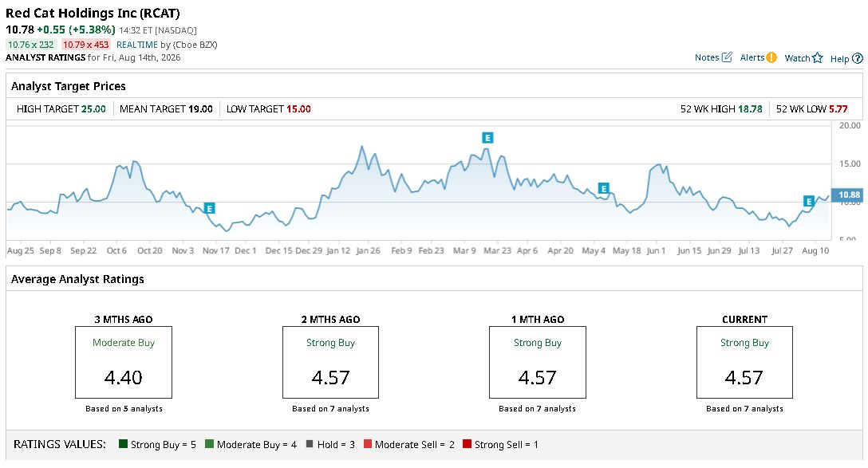868x468 pixels.
Task: Click the 1 MTH AGO rating box
Action: (538, 362)
